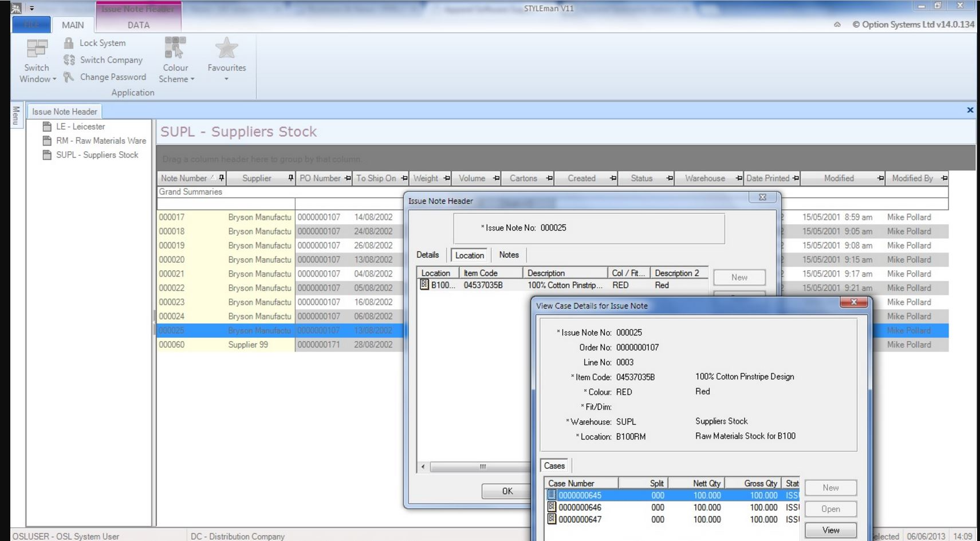
Task: Expand the vertical Menu side panel
Action: (16, 115)
